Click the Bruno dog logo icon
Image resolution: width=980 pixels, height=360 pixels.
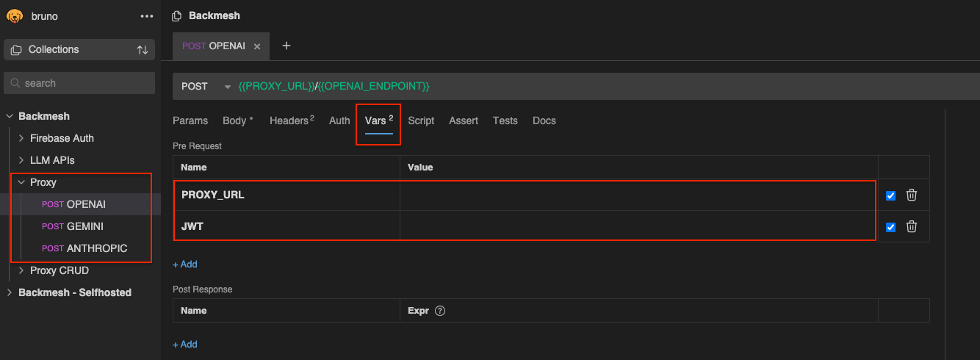click(x=15, y=15)
